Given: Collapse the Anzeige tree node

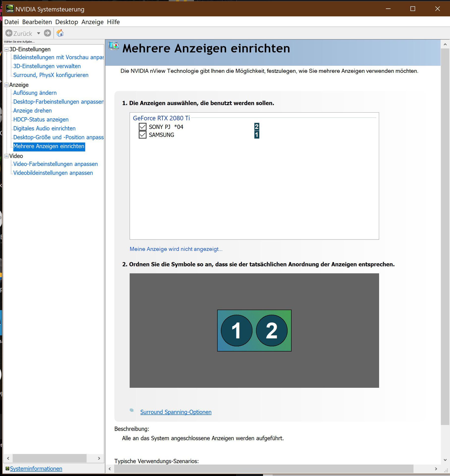Looking at the screenshot, I should pos(7,85).
